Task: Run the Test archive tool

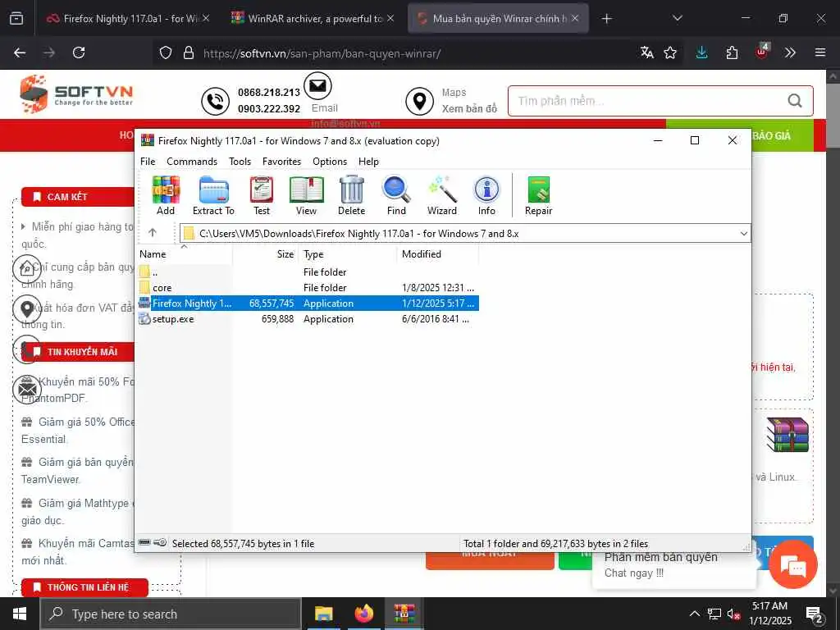Action: [x=262, y=195]
